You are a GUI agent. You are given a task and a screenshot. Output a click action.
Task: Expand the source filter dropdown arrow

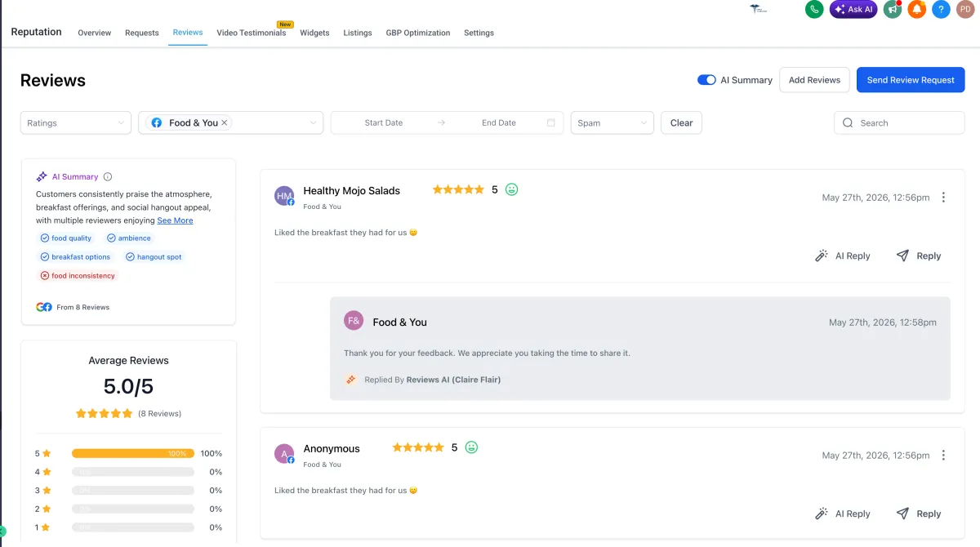(x=313, y=123)
